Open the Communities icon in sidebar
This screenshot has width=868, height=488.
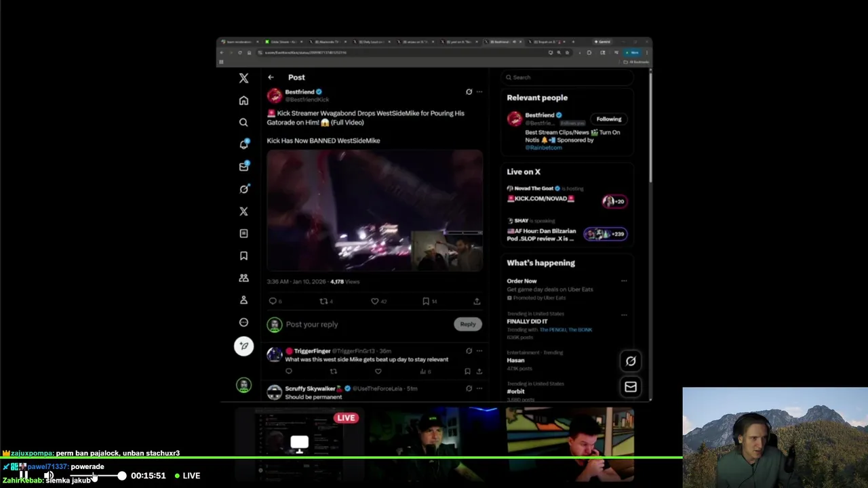[x=243, y=278]
